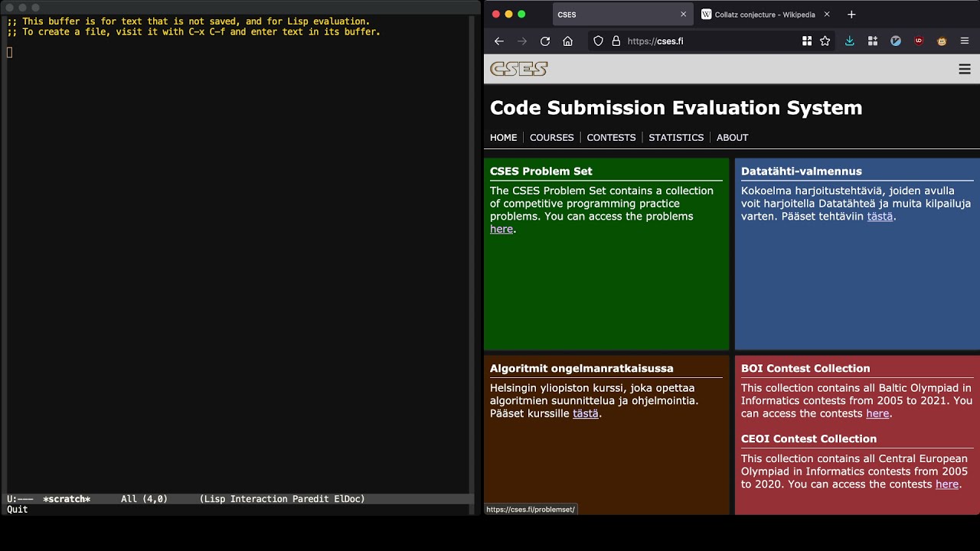Click the blue round extension icon
This screenshot has width=980, height=551.
coord(896,41)
